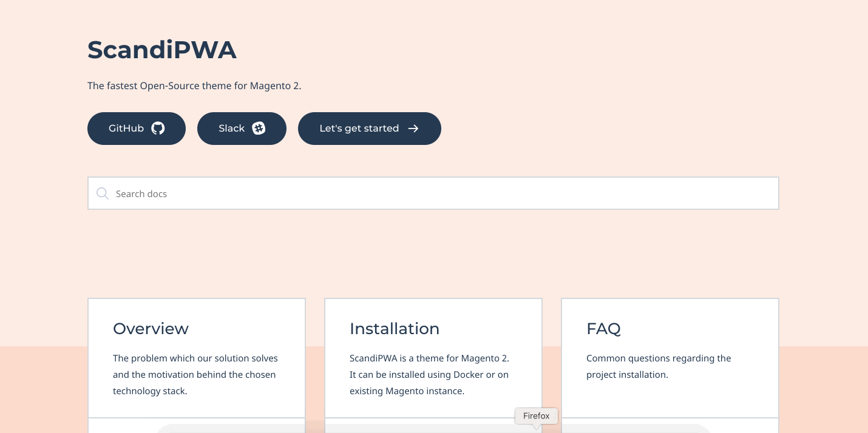Viewport: 868px width, 433px height.
Task: Click the Overview heading link
Action: click(x=151, y=329)
